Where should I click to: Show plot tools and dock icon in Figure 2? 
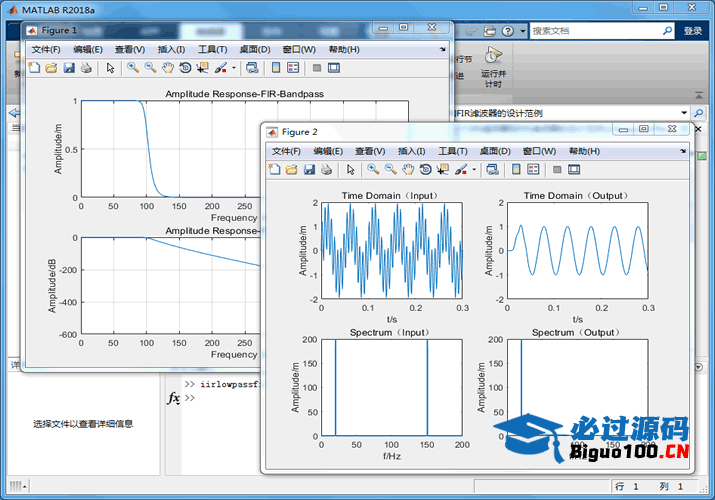pos(574,170)
